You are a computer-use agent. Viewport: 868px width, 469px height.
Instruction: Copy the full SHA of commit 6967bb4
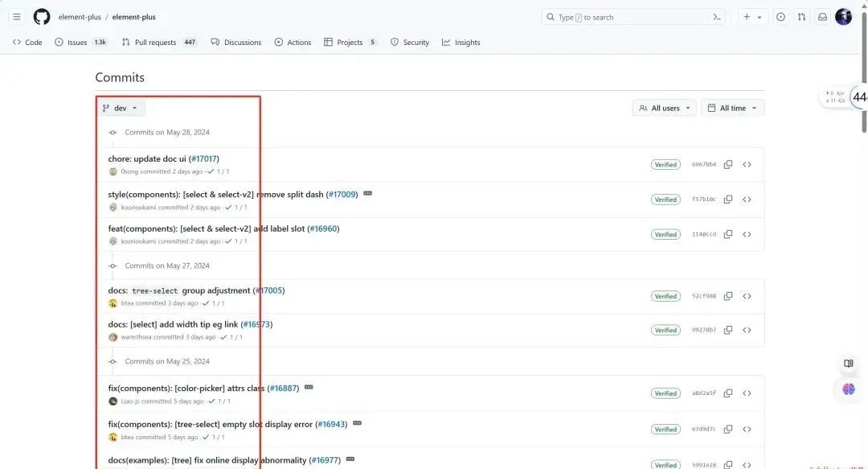pos(727,164)
